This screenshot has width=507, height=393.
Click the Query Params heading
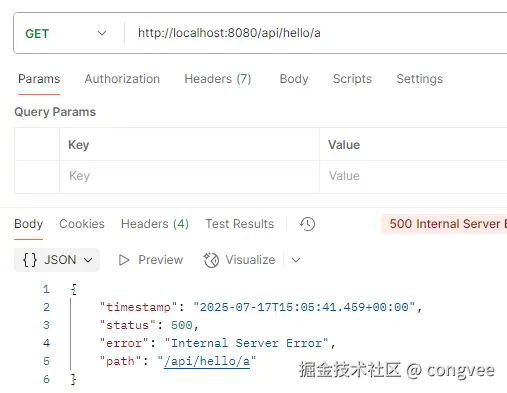(55, 112)
